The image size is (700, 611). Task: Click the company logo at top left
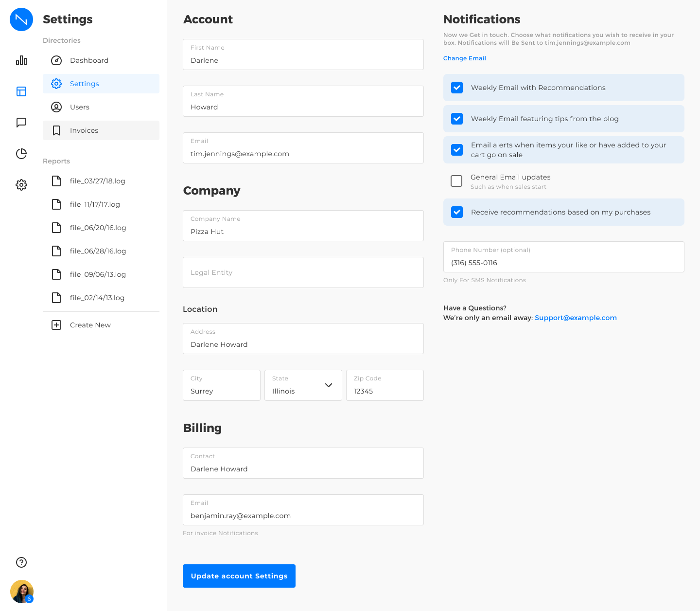[21, 19]
